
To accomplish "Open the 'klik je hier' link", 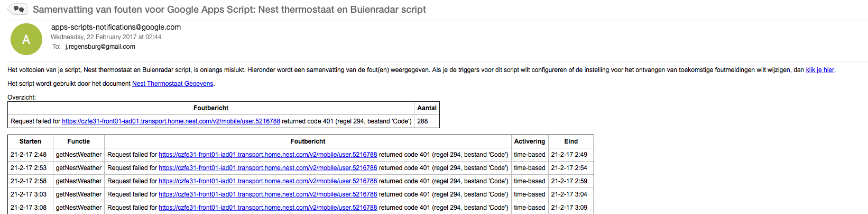I will click(x=820, y=70).
